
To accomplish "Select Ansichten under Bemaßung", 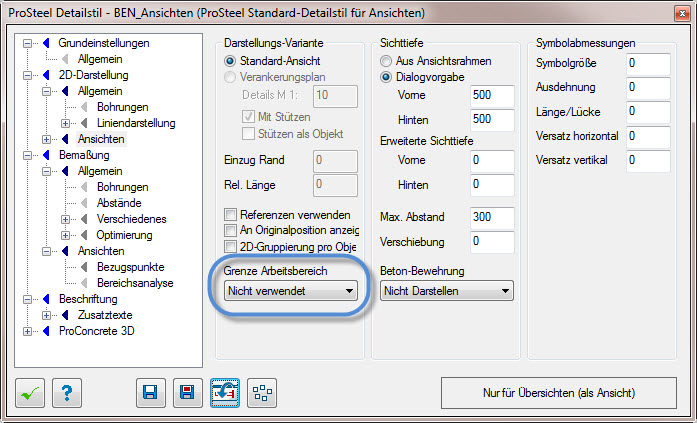I will point(101,251).
